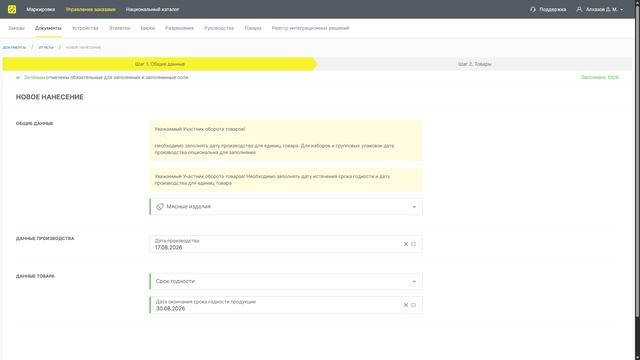Viewport: 640px width, 360px height.
Task: Open the Управление заказами top menu
Action: click(x=91, y=9)
